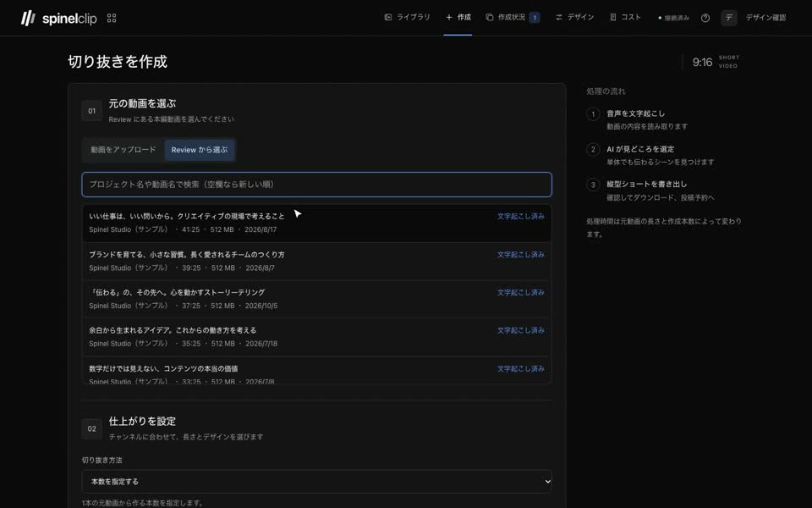Click 文字起こし済み on the ブランドを育てる row

520,255
